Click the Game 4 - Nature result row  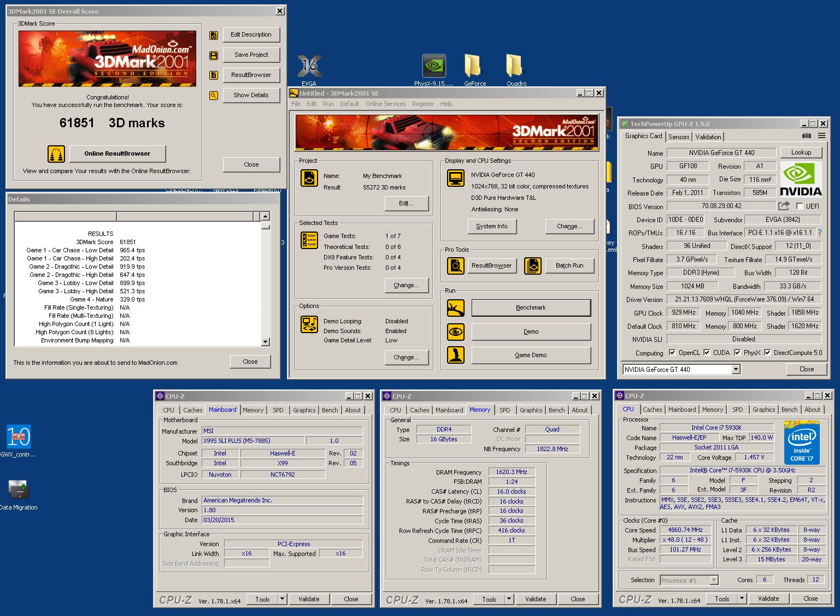coord(107,299)
